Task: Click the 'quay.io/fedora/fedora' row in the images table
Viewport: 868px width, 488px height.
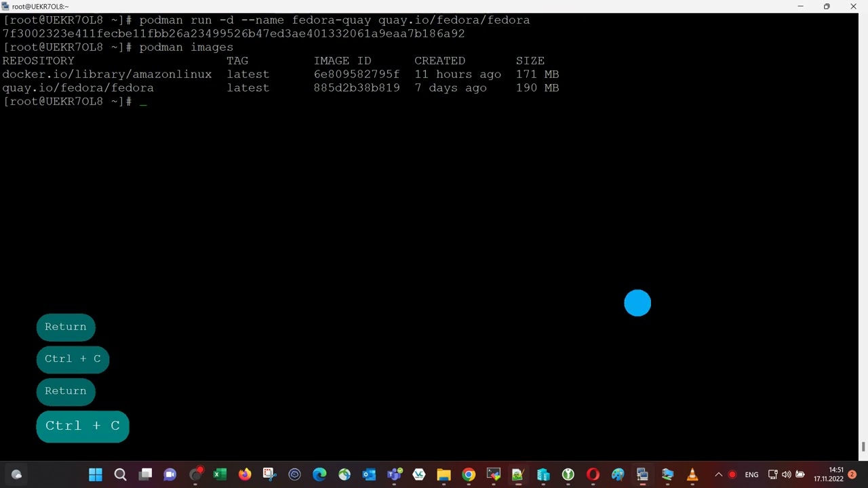Action: [281, 88]
